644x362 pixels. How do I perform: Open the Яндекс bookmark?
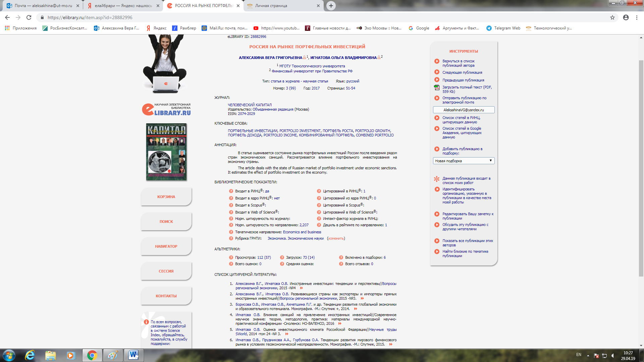point(156,28)
